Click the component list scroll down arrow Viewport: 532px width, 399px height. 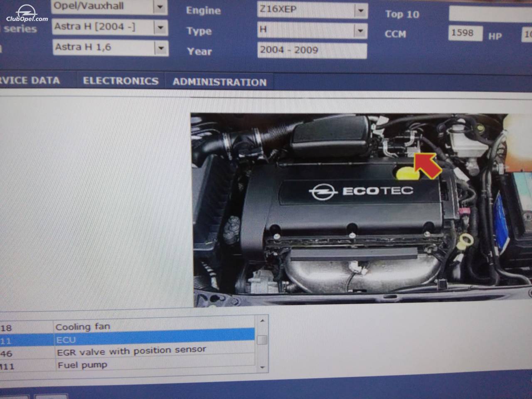coord(262,367)
